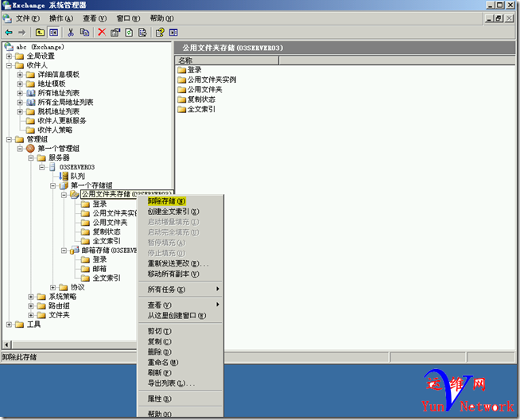Click the Properties toolbar icon

[x=115, y=32]
